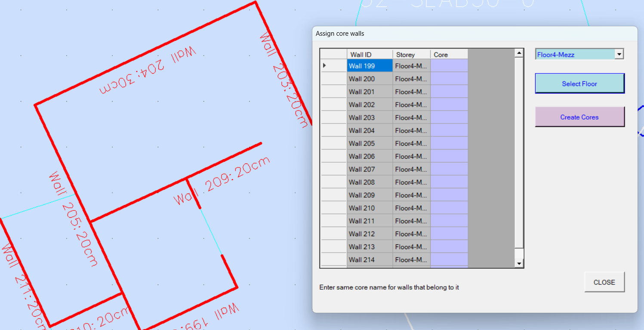Select the Wall 210 cell
This screenshot has height=330, width=644.
(x=370, y=208)
